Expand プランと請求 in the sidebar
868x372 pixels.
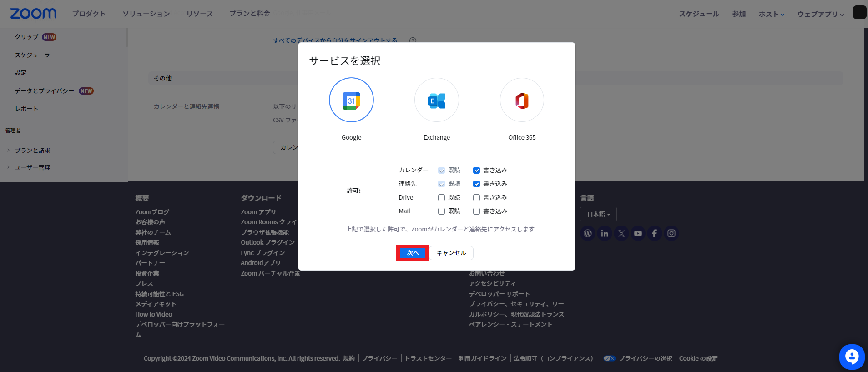[32, 151]
